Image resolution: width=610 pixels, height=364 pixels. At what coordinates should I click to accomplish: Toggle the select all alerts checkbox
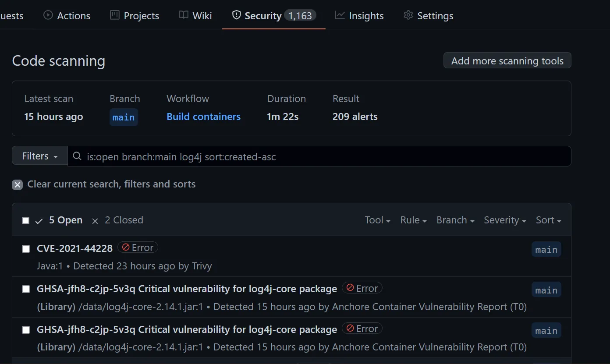pyautogui.click(x=26, y=220)
